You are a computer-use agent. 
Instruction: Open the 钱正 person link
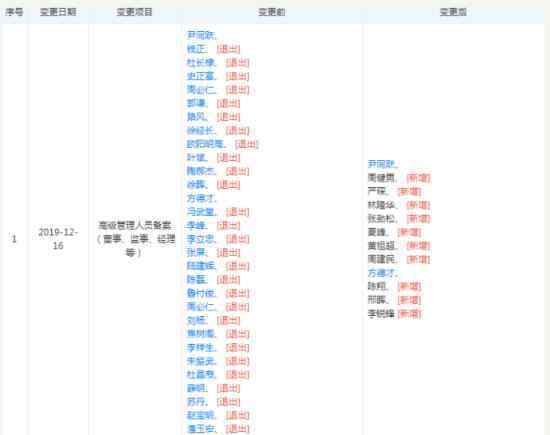pos(196,49)
